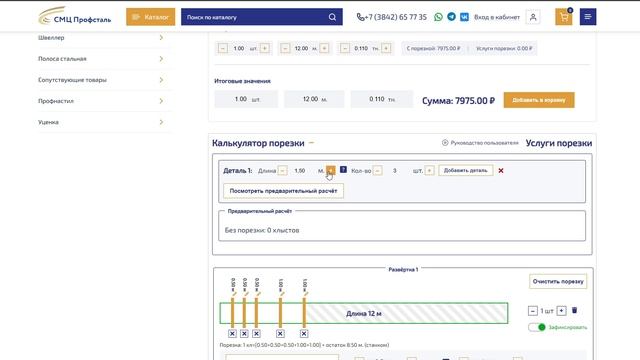
Task: Open the hamburger menu in header
Action: (x=588, y=17)
